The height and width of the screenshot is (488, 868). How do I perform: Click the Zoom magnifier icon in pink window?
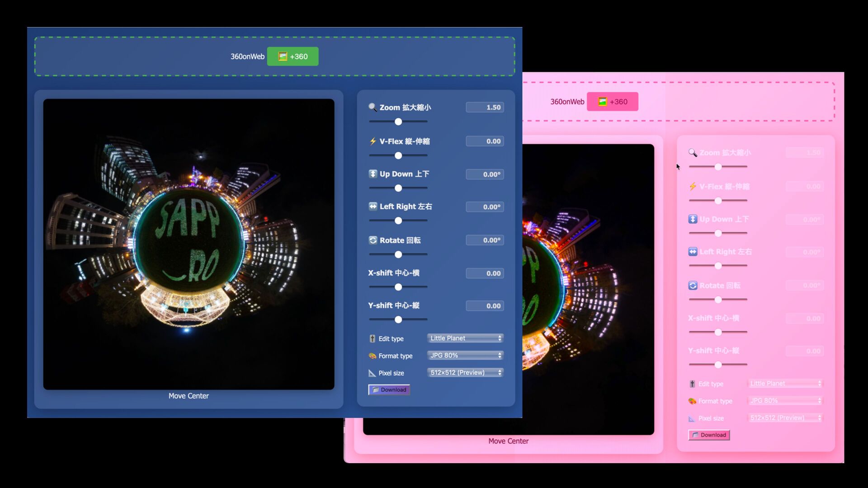(x=693, y=153)
